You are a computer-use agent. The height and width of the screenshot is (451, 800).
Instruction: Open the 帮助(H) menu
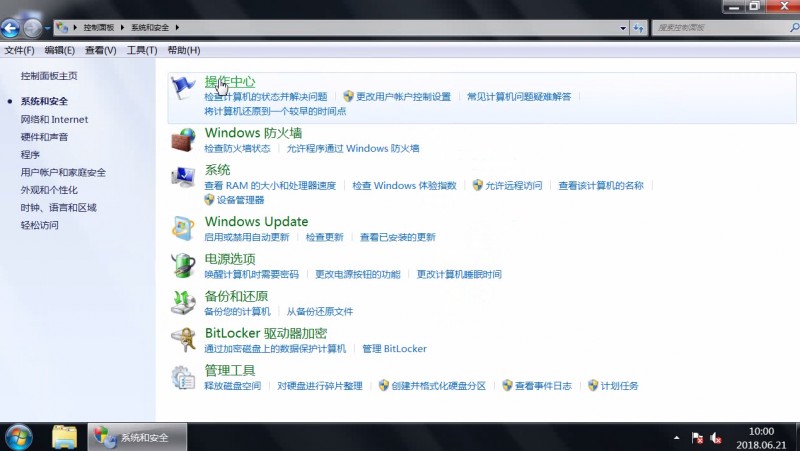tap(184, 50)
